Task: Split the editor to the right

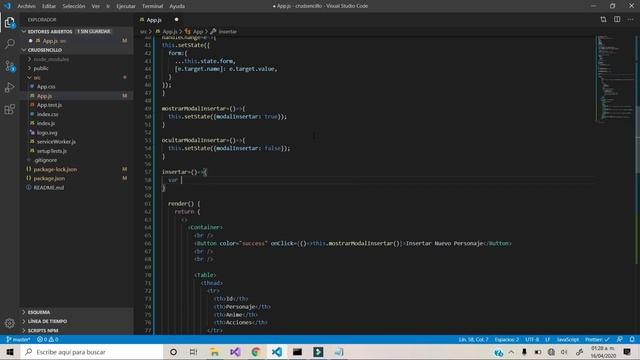Action: 617,20
